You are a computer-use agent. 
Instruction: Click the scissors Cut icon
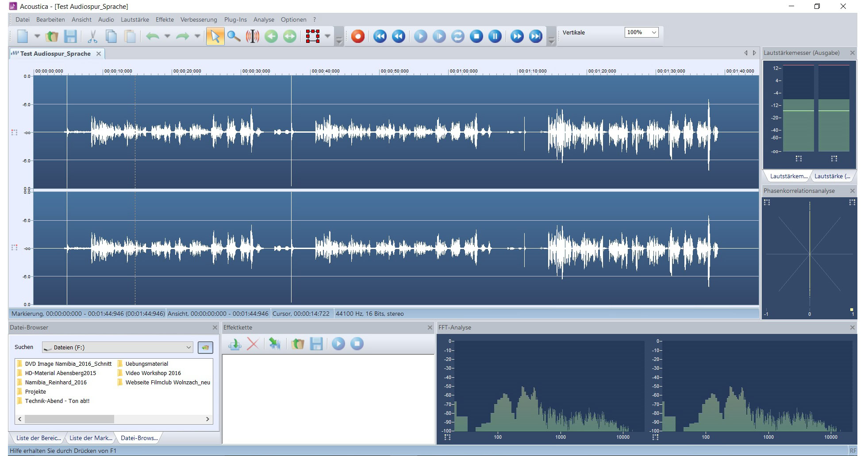coord(92,36)
